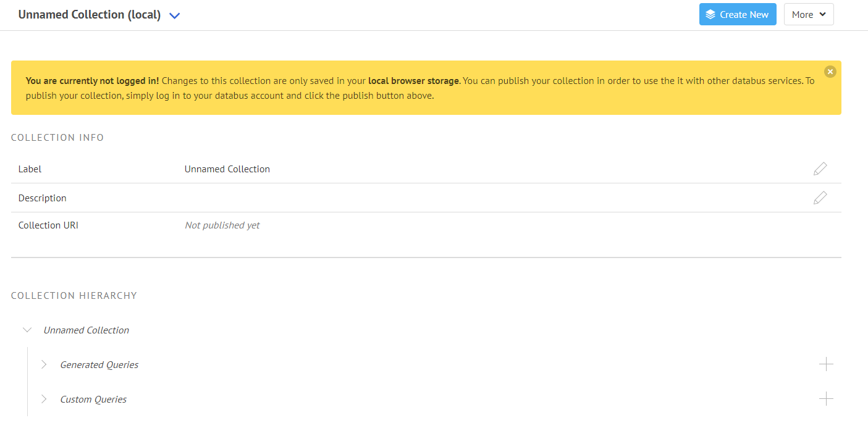The width and height of the screenshot is (868, 423).
Task: Add a new Generated Queries entry with the plus icon
Action: [826, 364]
